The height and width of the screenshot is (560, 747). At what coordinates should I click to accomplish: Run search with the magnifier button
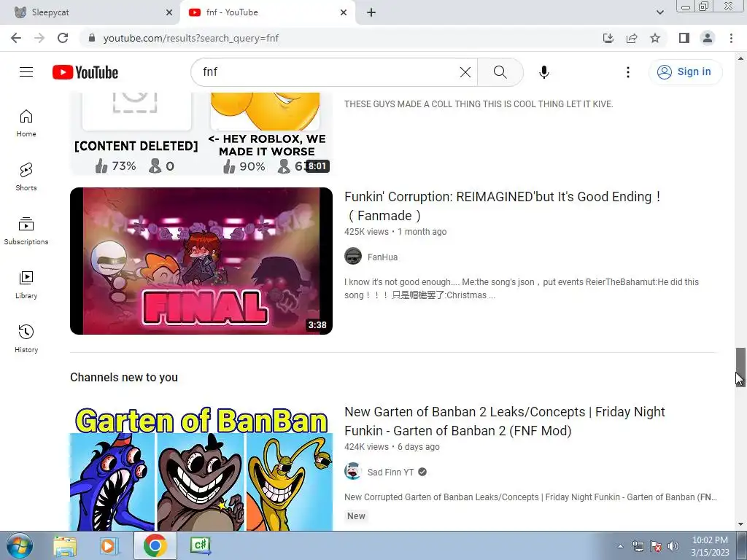[x=500, y=72]
